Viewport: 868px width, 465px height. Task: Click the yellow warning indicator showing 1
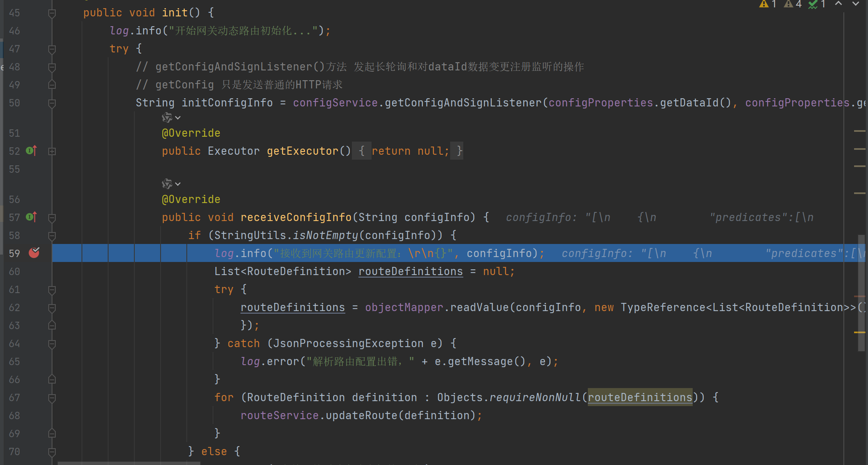point(768,5)
